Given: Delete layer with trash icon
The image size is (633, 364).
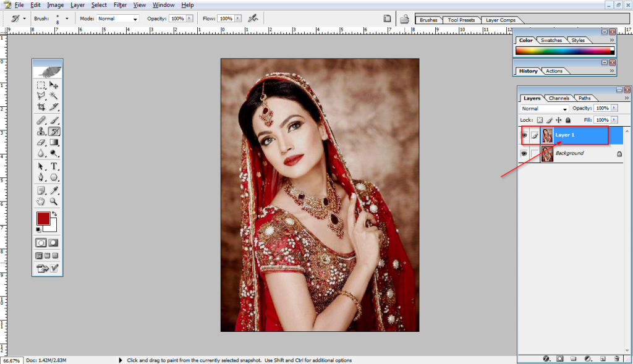Looking at the screenshot, I should 616,358.
